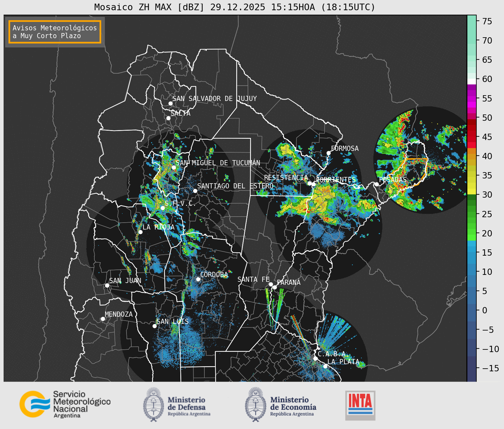
Task: Click the San Luis city marker
Action: pos(154,326)
